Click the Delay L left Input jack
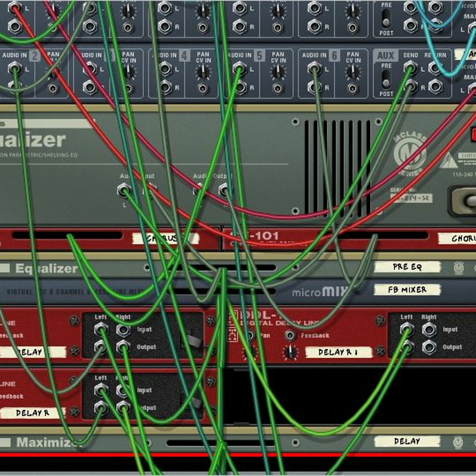The height and width of the screenshot is (476, 476). pos(101,329)
